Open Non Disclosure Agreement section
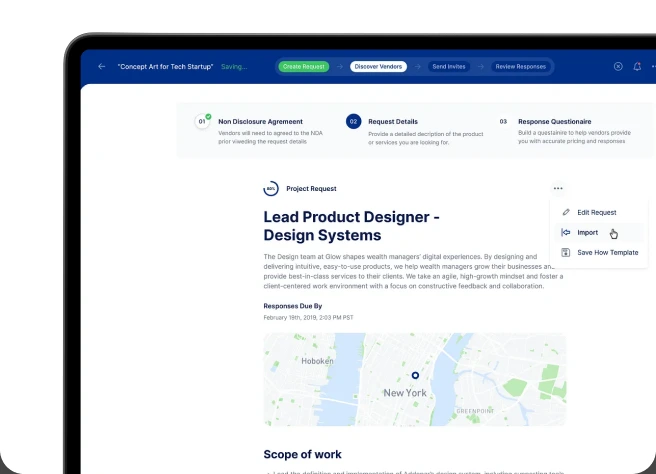Image resolution: width=656 pixels, height=474 pixels. tap(260, 121)
